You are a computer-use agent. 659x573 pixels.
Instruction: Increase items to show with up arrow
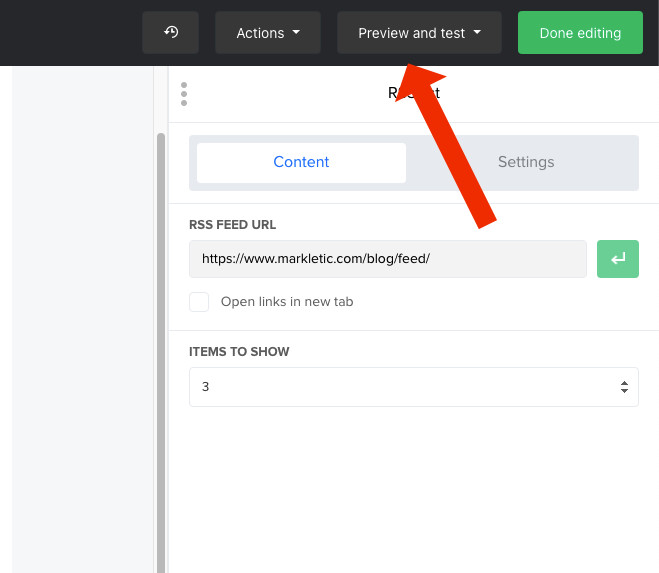click(624, 382)
